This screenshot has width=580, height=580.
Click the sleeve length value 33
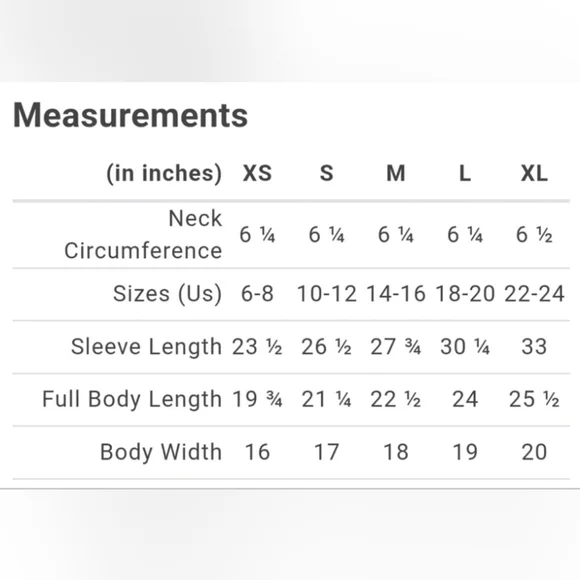click(534, 347)
